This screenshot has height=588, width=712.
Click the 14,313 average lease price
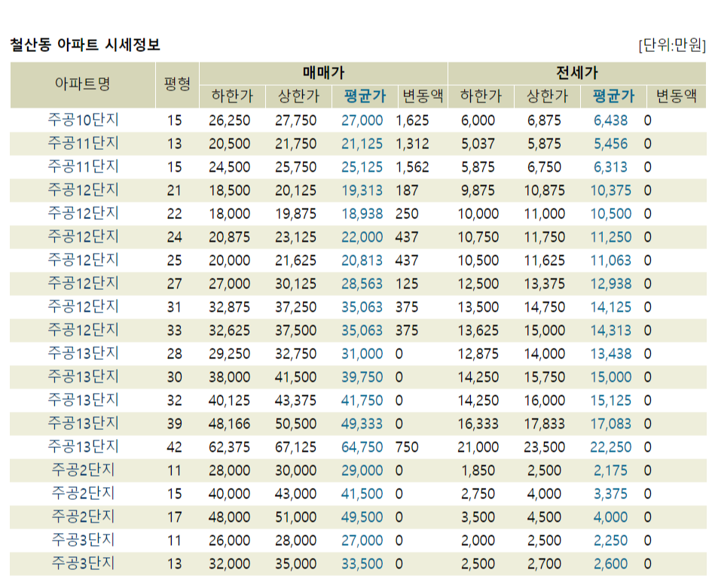pyautogui.click(x=611, y=331)
